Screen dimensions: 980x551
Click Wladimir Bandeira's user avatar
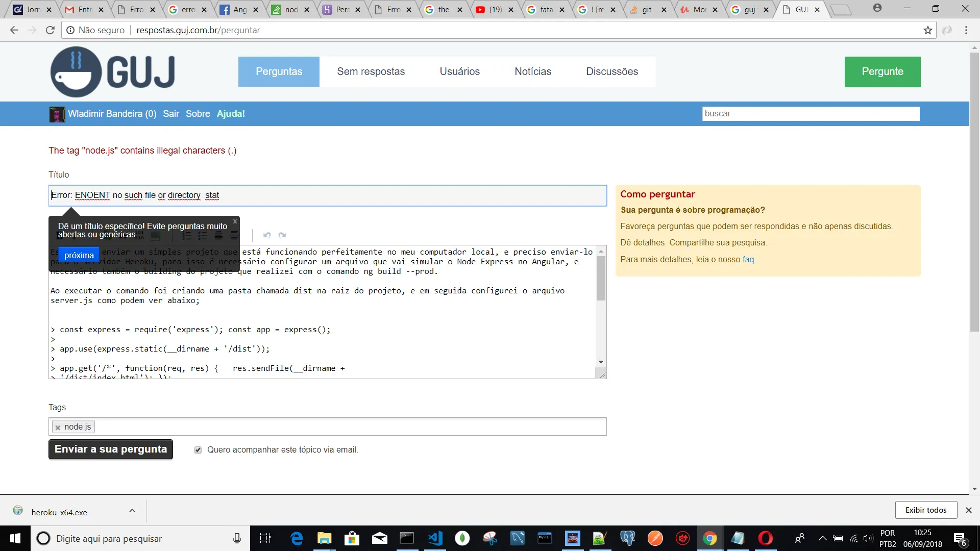pyautogui.click(x=57, y=114)
